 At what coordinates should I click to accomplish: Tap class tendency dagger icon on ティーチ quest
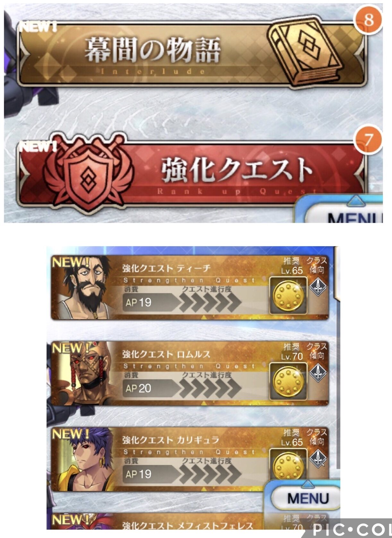(318, 287)
